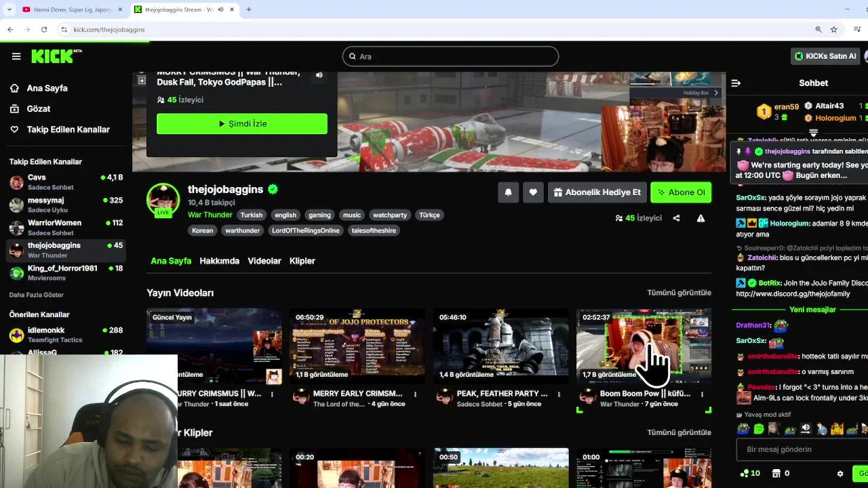The image size is (868, 488).
Task: Insert the speaker sound emote
Action: click(806, 428)
